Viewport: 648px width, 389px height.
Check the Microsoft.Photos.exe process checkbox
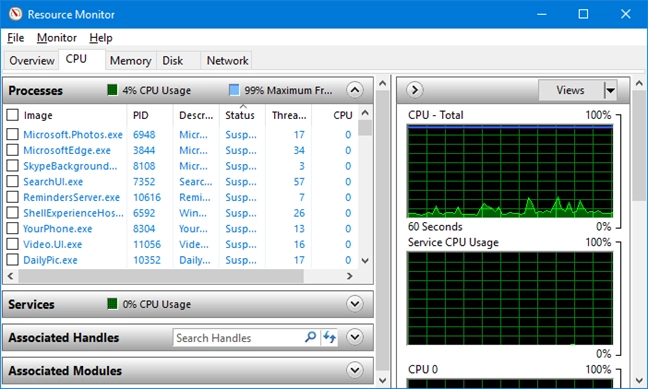(x=13, y=134)
